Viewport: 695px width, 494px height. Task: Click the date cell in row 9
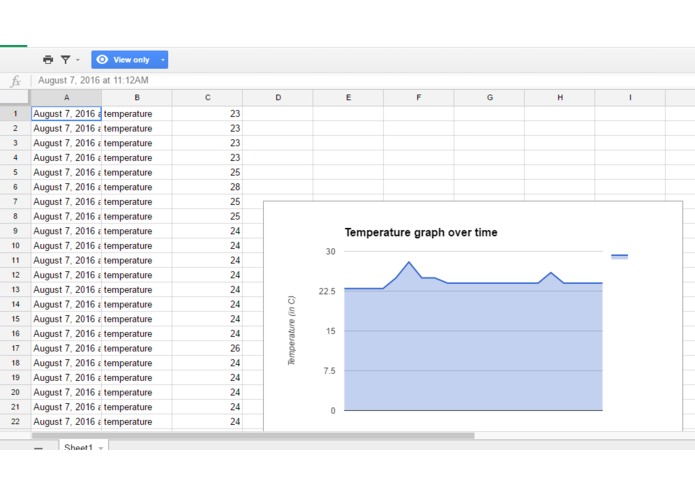tap(66, 231)
